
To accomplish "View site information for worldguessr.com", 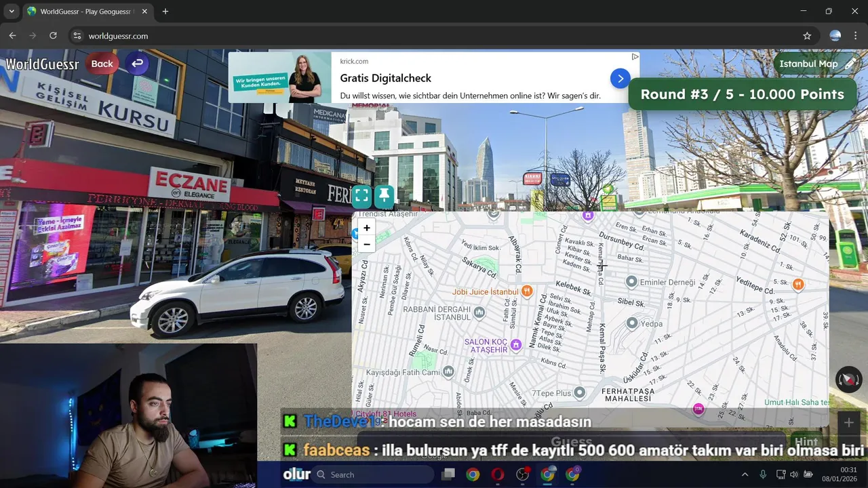I will coord(77,36).
